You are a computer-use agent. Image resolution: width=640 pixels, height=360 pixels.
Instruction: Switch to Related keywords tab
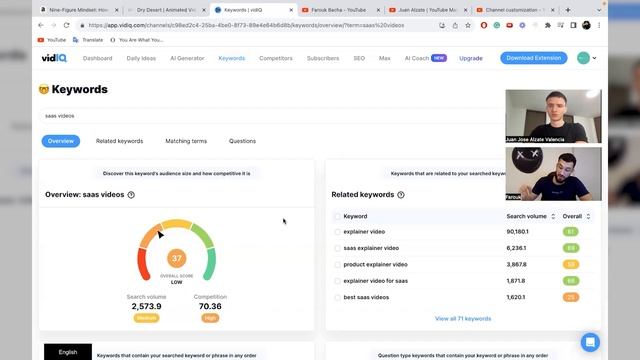tap(120, 141)
